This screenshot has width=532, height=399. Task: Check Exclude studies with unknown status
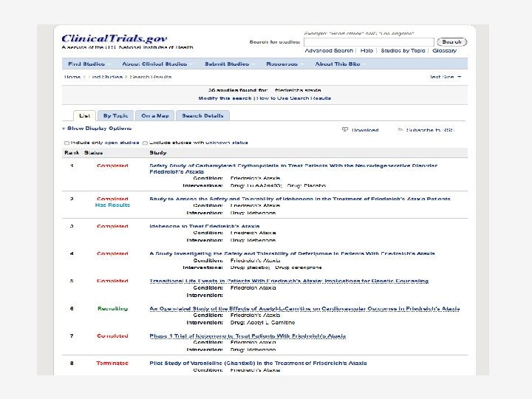tap(146, 143)
